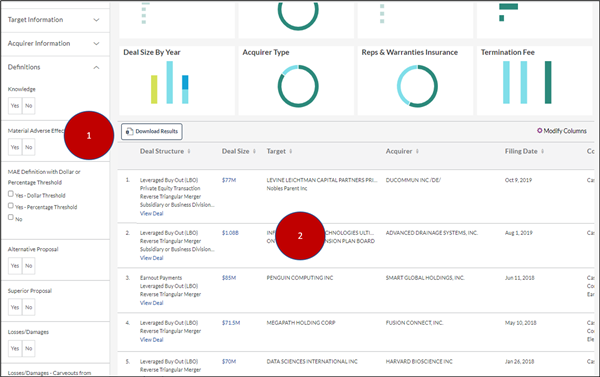Image resolution: width=600 pixels, height=377 pixels.
Task: Click the $1.08B deal size link
Action: (x=230, y=233)
